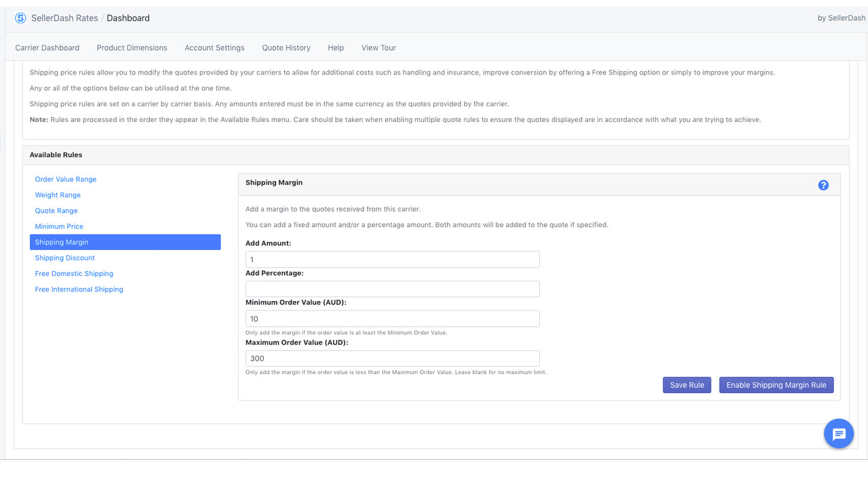This screenshot has height=488, width=868.
Task: Focus the Minimum Order Value field
Action: point(392,318)
